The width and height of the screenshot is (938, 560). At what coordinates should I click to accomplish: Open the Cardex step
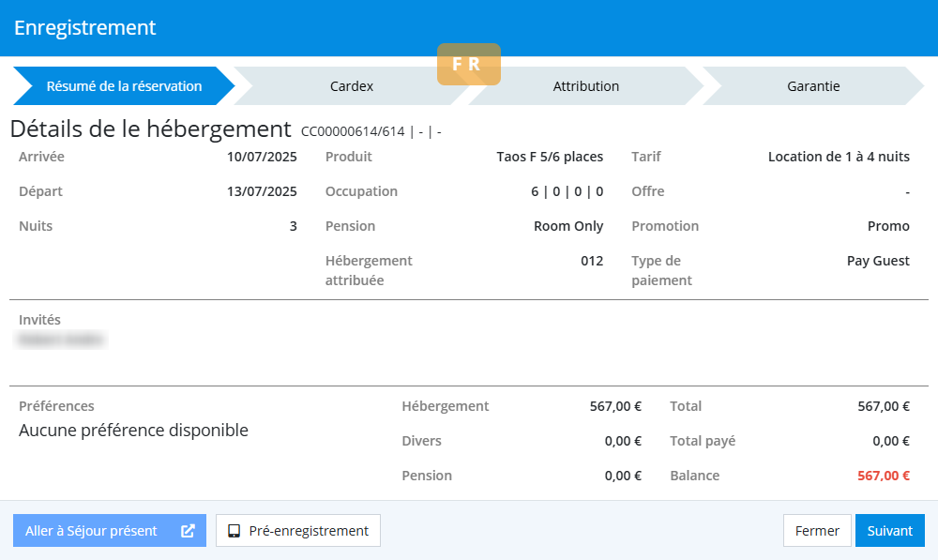coord(352,86)
